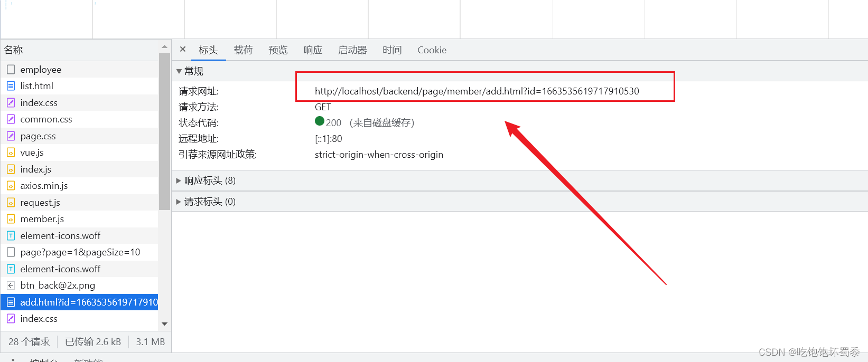Click the add.html?id document icon
This screenshot has width=868, height=362.
11,302
